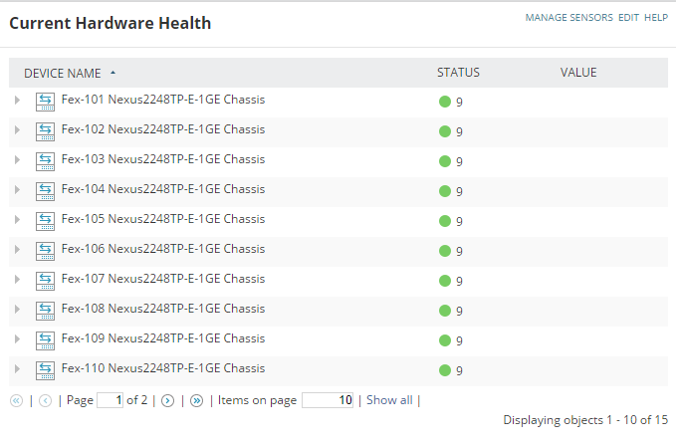
Task: Click green status dot for Fex-103
Action: 445,161
